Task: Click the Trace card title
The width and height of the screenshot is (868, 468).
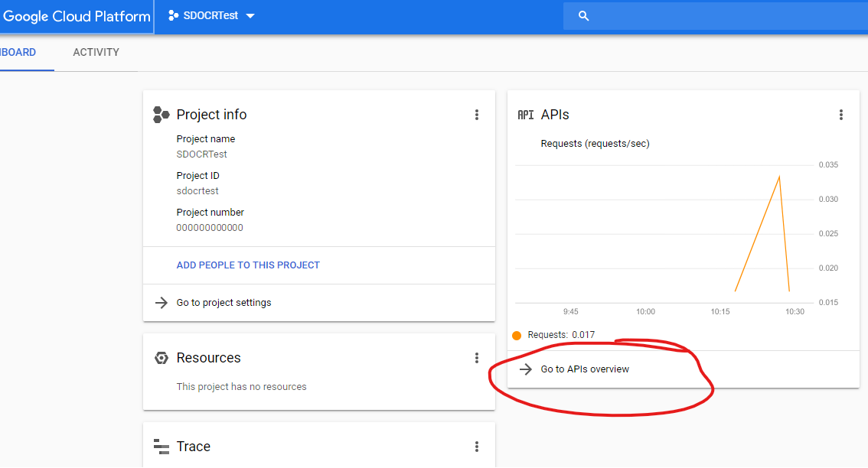Action: 193,447
